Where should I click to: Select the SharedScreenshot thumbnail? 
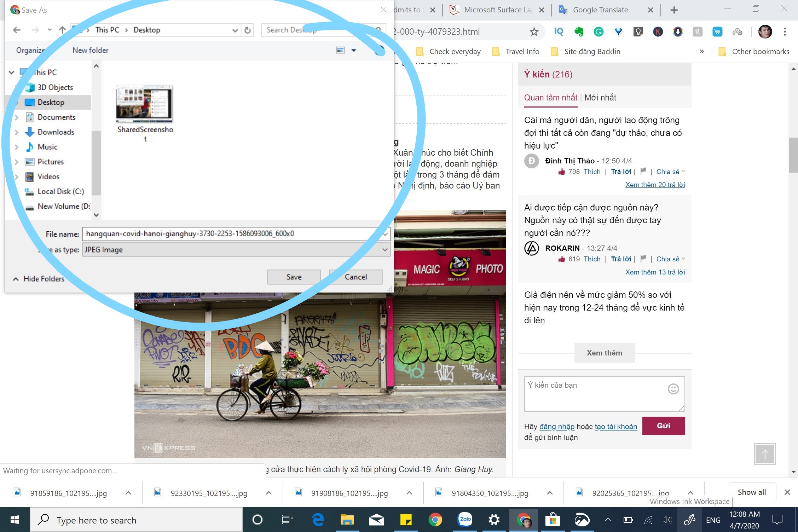[144, 104]
